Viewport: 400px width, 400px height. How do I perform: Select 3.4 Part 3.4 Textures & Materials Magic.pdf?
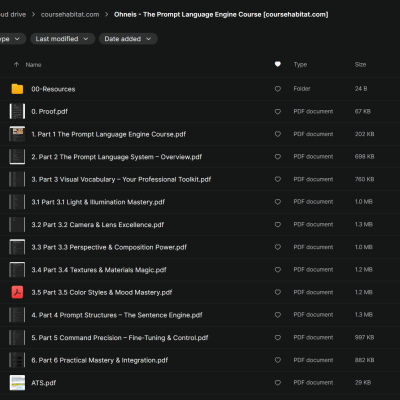99,270
